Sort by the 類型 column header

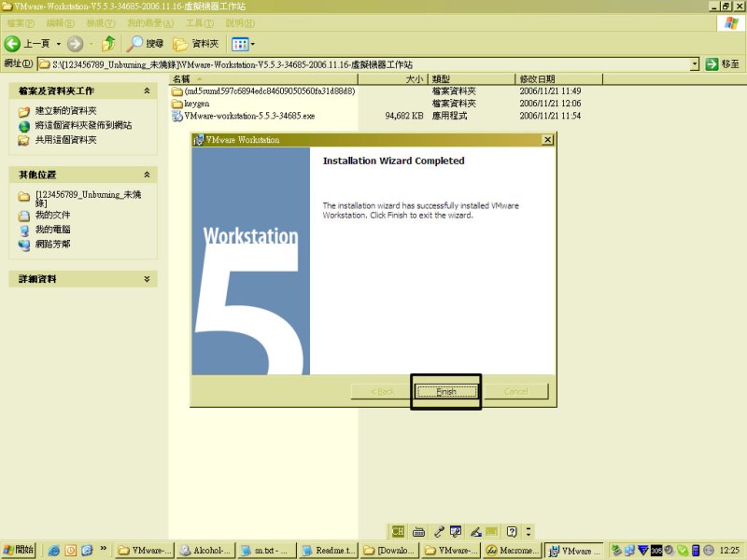[x=472, y=79]
